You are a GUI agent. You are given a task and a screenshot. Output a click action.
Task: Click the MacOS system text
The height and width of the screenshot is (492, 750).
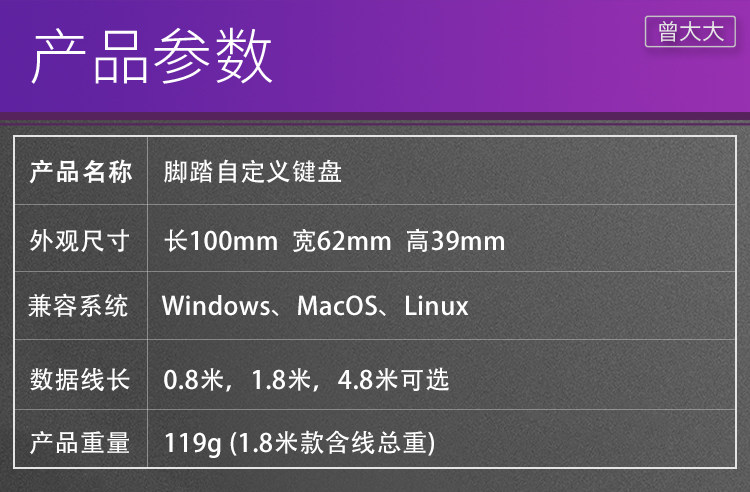tap(338, 306)
